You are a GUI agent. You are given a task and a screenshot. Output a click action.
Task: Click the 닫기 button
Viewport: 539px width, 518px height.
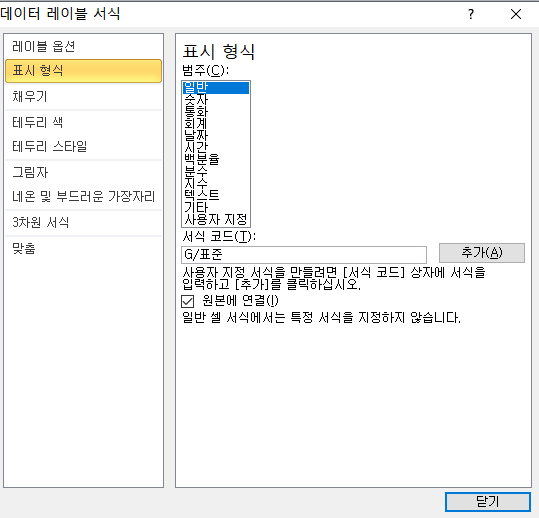tap(487, 502)
